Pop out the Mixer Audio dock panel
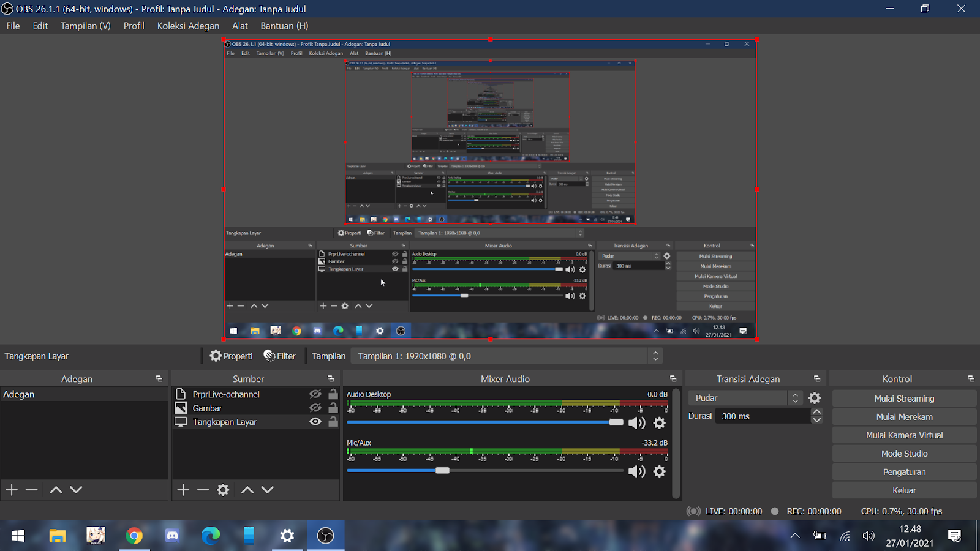This screenshot has width=980, height=551. pyautogui.click(x=673, y=379)
